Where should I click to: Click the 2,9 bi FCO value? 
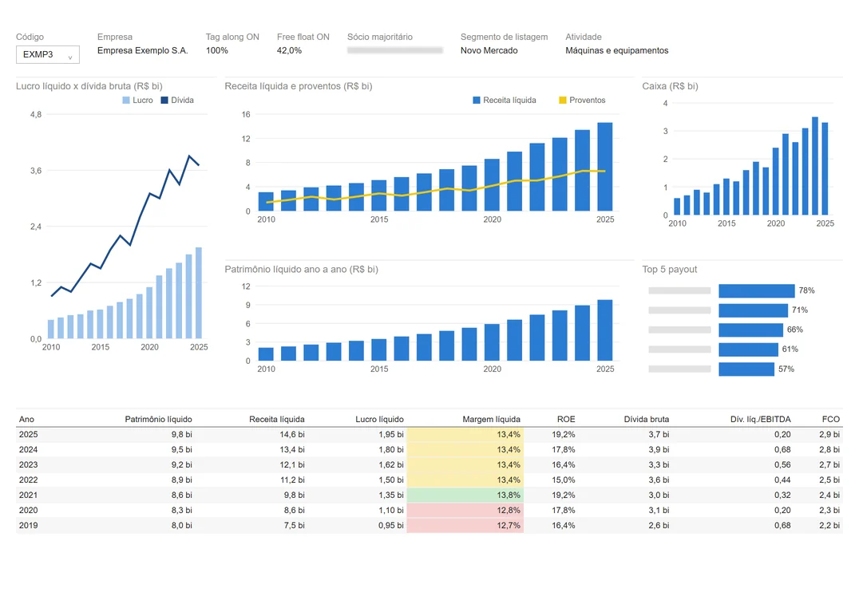(x=829, y=435)
